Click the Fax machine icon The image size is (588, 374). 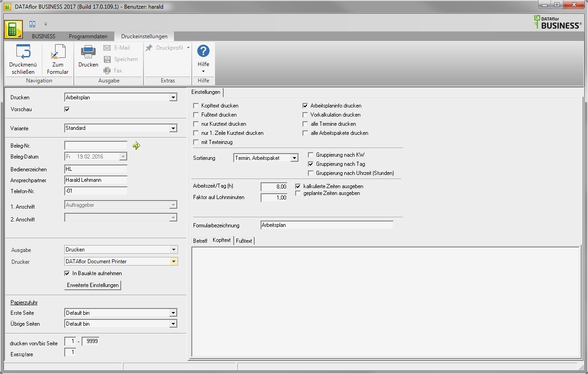[x=107, y=71]
